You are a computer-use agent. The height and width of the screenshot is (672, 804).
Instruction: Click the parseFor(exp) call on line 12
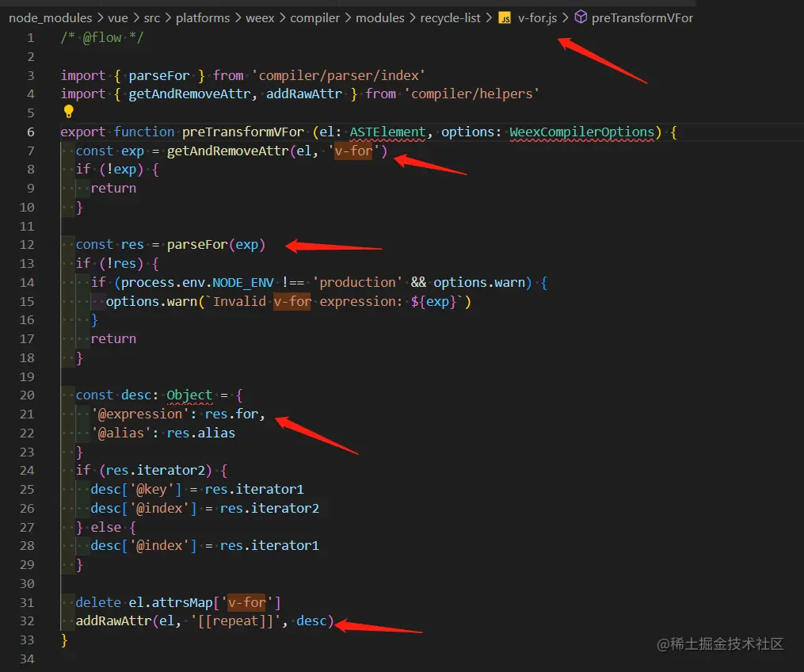click(x=216, y=245)
